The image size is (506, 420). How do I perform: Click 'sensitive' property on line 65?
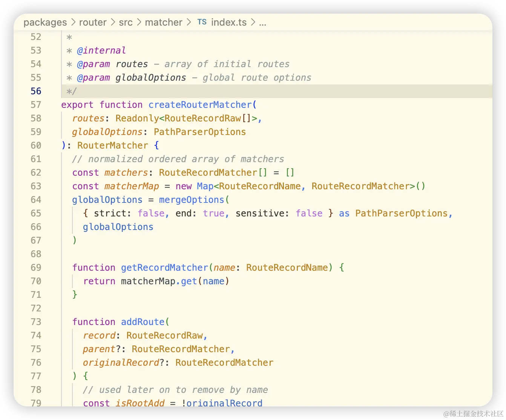260,213
